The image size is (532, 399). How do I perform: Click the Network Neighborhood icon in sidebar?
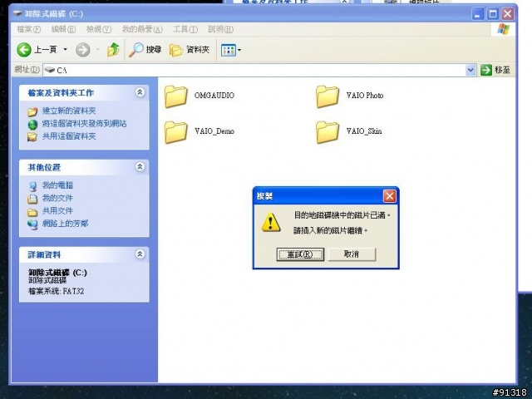pos(32,224)
